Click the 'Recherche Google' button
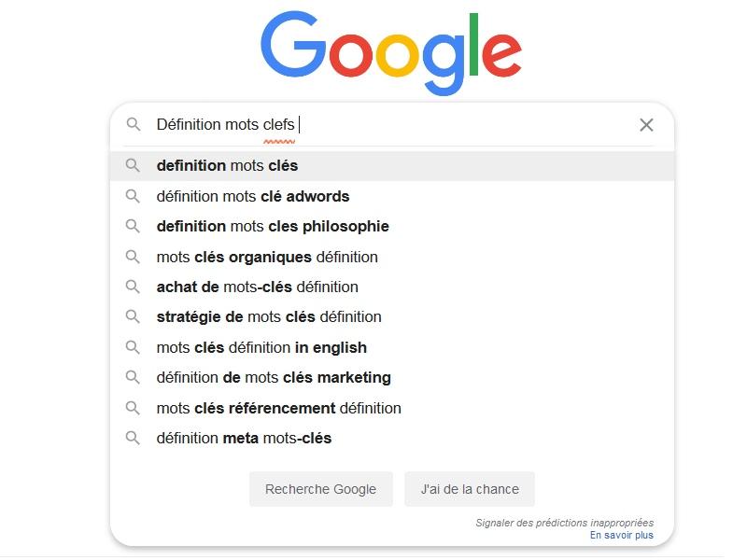Image resolution: width=747 pixels, height=560 pixels. pyautogui.click(x=320, y=489)
